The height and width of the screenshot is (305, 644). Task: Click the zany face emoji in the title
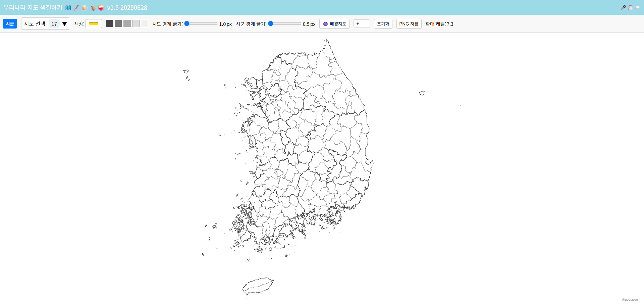click(x=101, y=7)
